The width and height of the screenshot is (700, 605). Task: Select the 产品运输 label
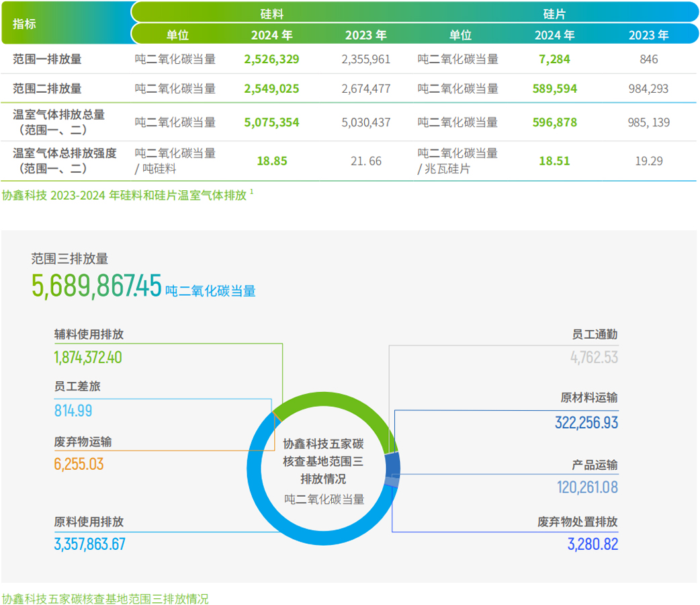point(595,465)
